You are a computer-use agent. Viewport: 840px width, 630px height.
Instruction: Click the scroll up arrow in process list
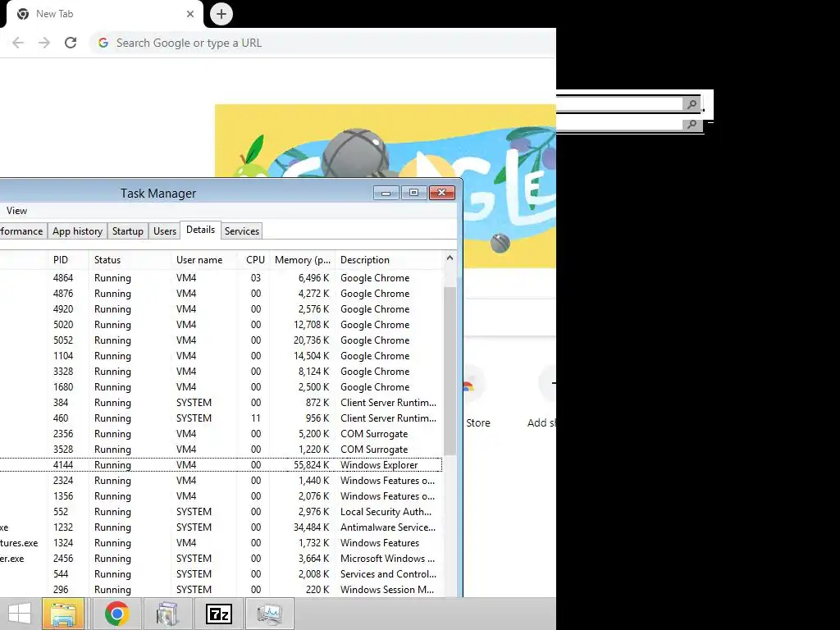tap(450, 258)
